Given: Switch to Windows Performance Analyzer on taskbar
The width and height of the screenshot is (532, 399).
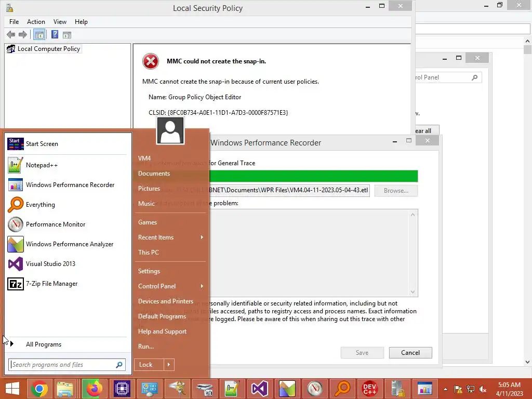Looking at the screenshot, I should point(287,389).
